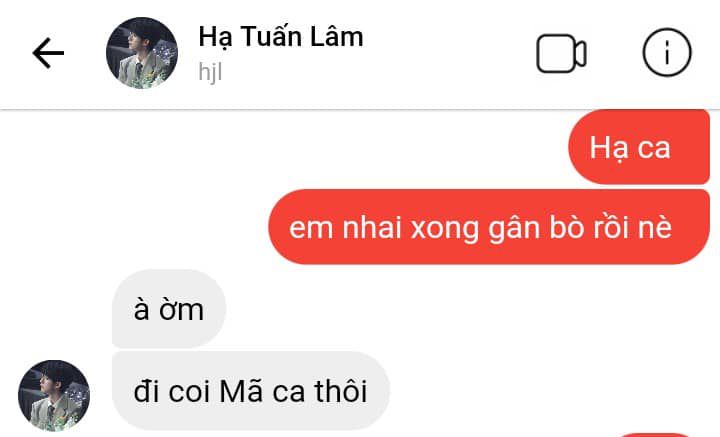
Task: Tap the small avatar beside received messages
Action: click(x=54, y=396)
